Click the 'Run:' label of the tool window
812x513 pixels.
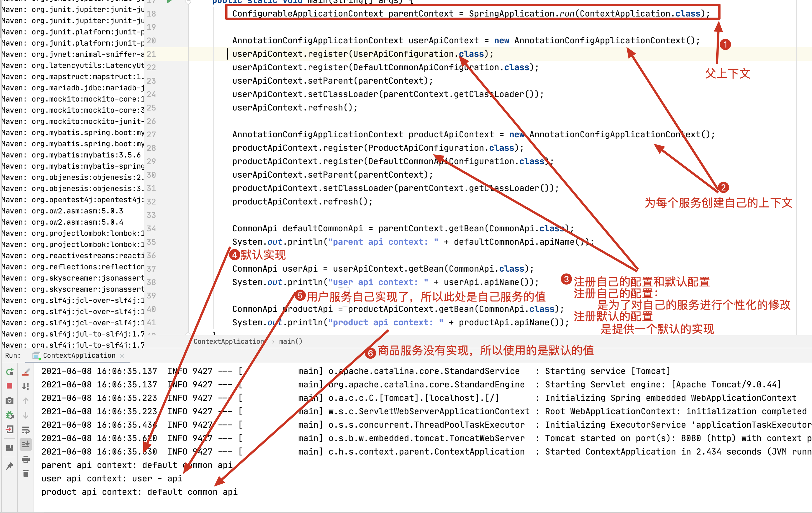pyautogui.click(x=13, y=356)
